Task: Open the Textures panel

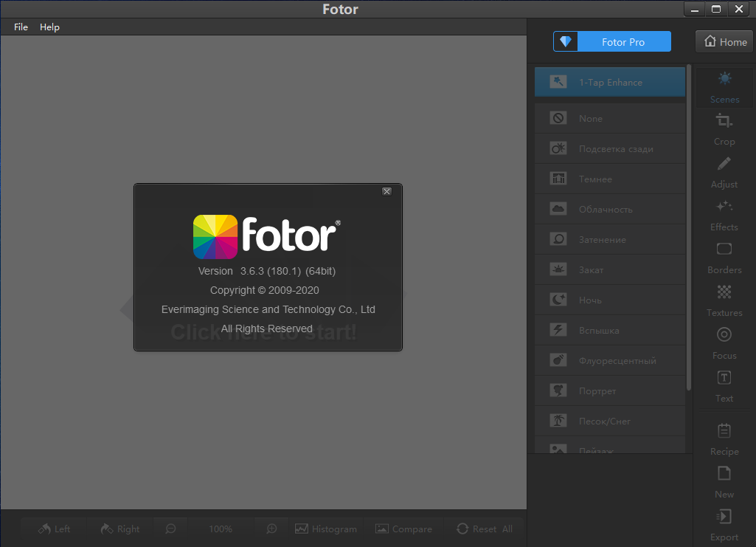Action: [x=724, y=300]
